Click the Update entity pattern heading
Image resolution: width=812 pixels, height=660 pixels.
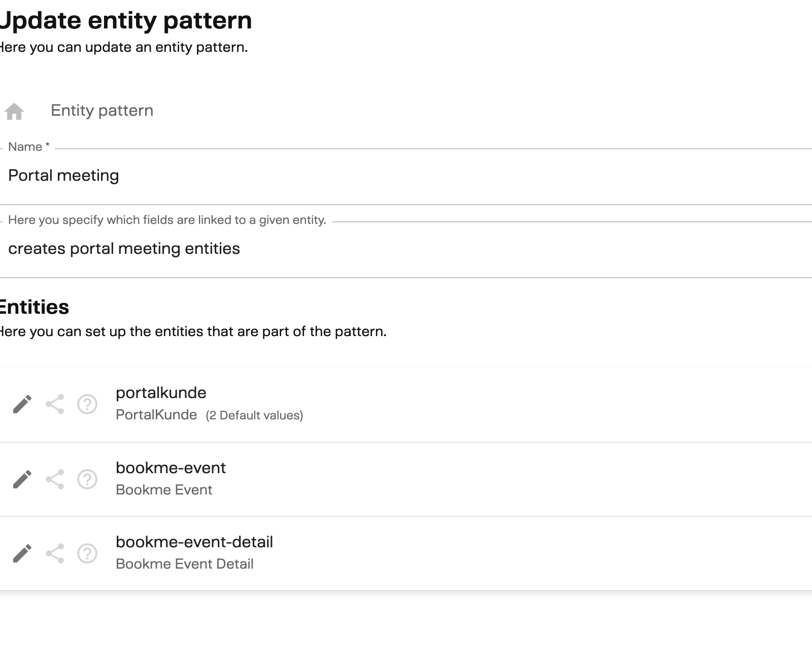point(126,20)
